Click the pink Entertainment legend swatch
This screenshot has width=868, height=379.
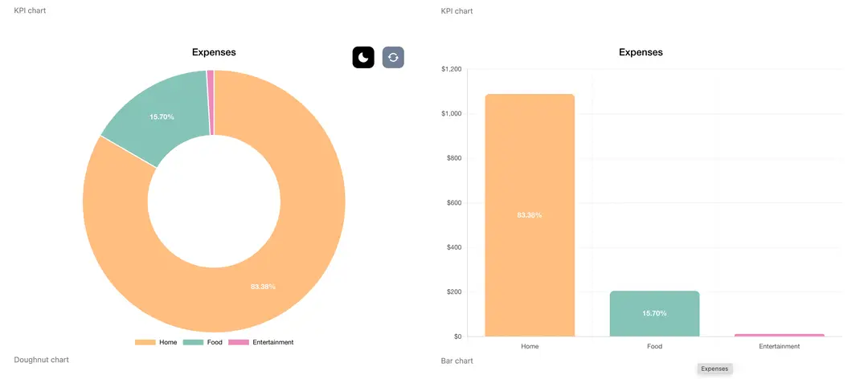[x=239, y=342]
